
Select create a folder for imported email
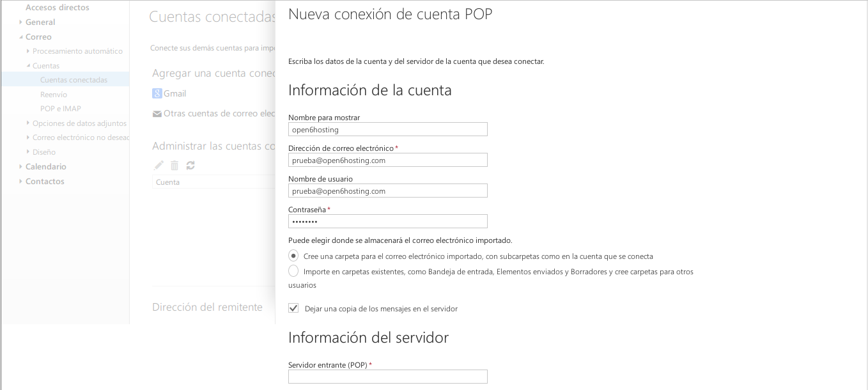(x=293, y=256)
